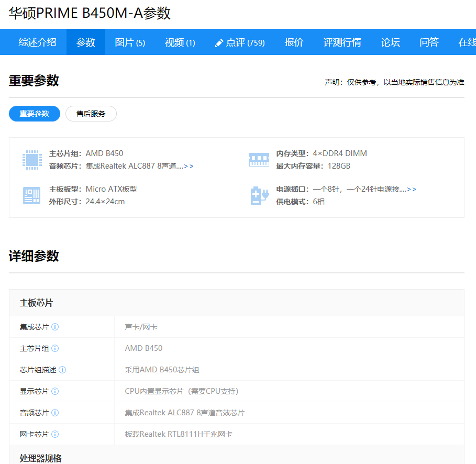Select the 重要参数 pill button

[35, 114]
